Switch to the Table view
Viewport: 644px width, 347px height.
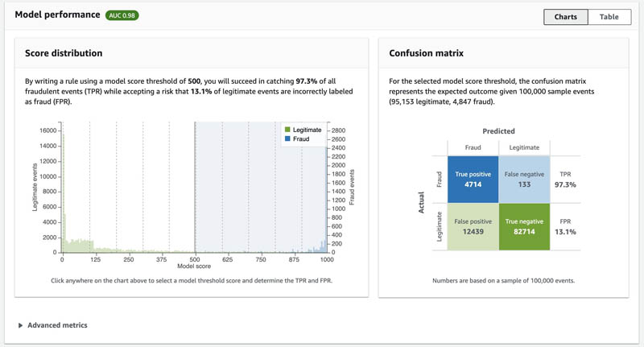pos(609,17)
